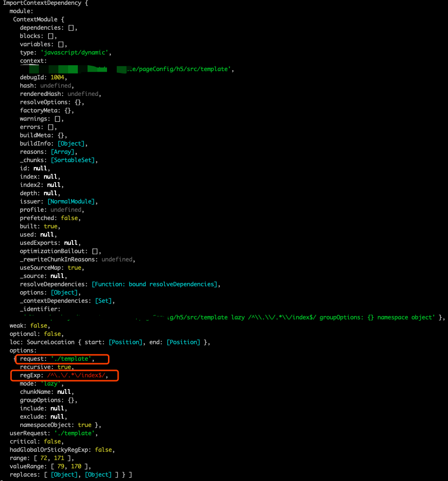The image size is (448, 481).
Task: Click the 'groupOptions: {}' line in options
Action: tap(49, 400)
